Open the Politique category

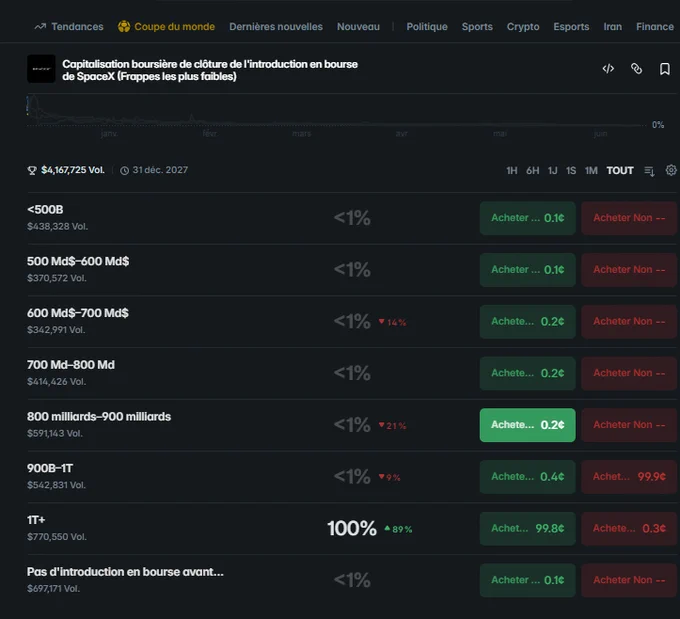pyautogui.click(x=427, y=26)
